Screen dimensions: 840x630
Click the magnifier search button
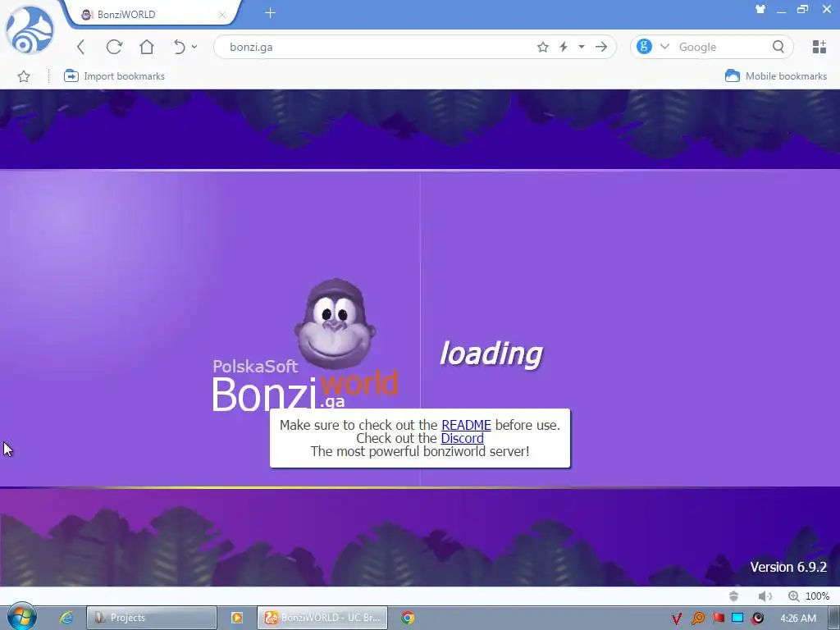pos(778,47)
